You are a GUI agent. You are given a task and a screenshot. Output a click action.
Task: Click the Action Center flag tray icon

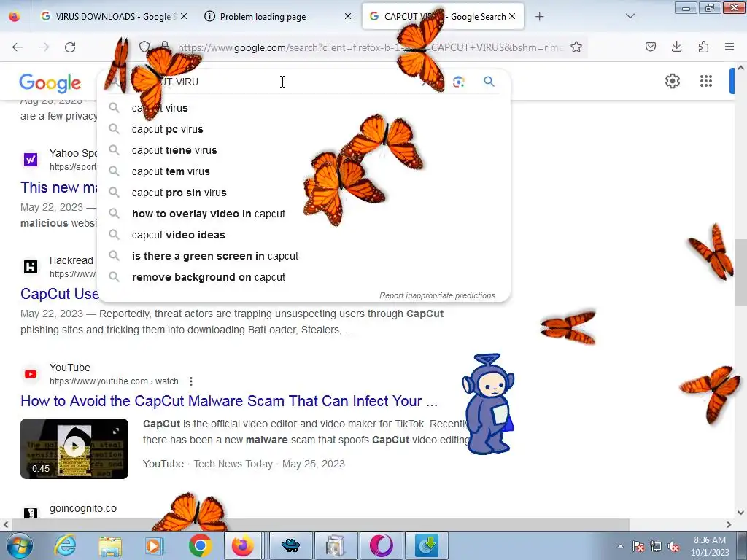click(638, 547)
